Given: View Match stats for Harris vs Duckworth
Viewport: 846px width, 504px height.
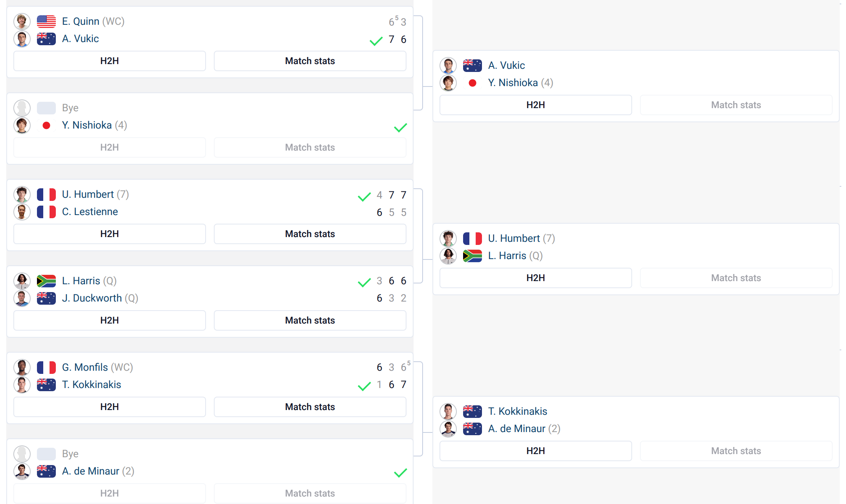Looking at the screenshot, I should [x=310, y=320].
